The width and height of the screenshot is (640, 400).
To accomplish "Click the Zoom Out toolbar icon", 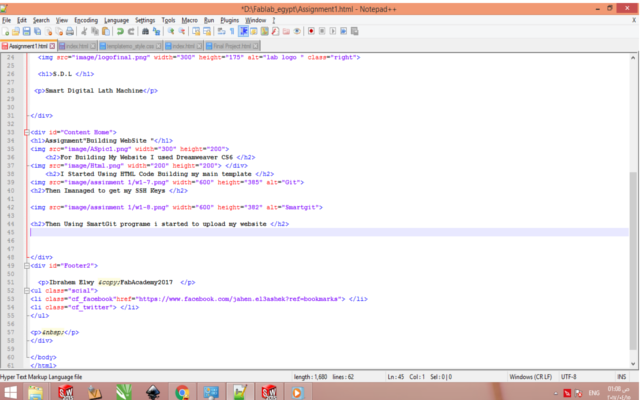I will [x=182, y=31].
